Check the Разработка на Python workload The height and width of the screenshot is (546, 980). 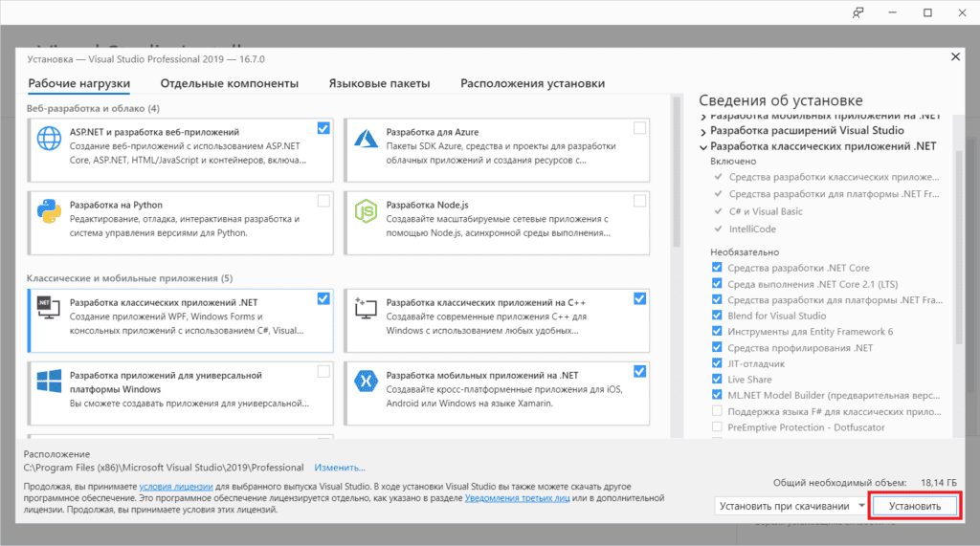click(x=323, y=201)
